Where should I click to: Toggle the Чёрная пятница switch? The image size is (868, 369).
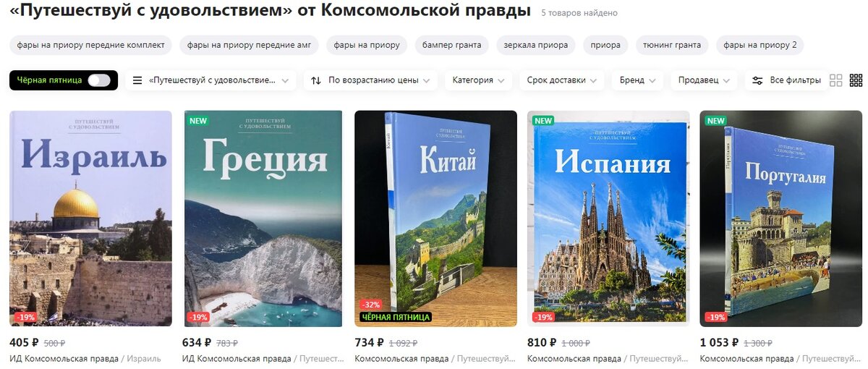[x=99, y=80]
